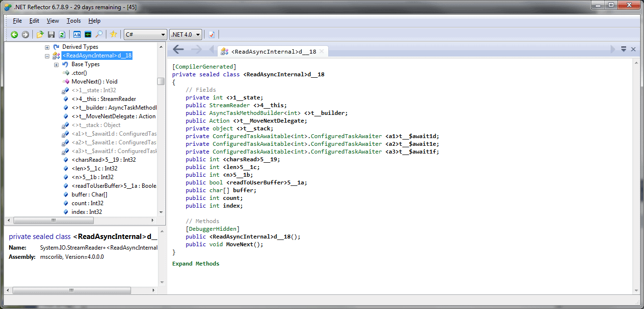Open the View menu
This screenshot has height=309, width=644.
[x=53, y=21]
